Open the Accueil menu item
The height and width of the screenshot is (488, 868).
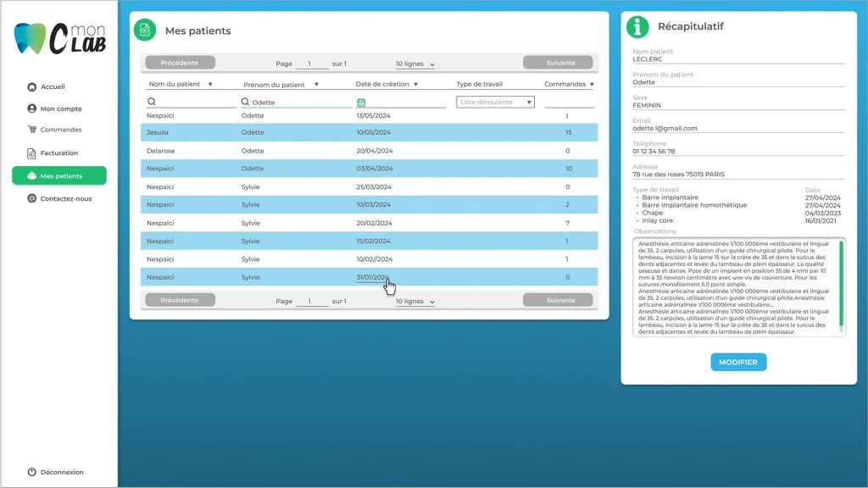53,87
